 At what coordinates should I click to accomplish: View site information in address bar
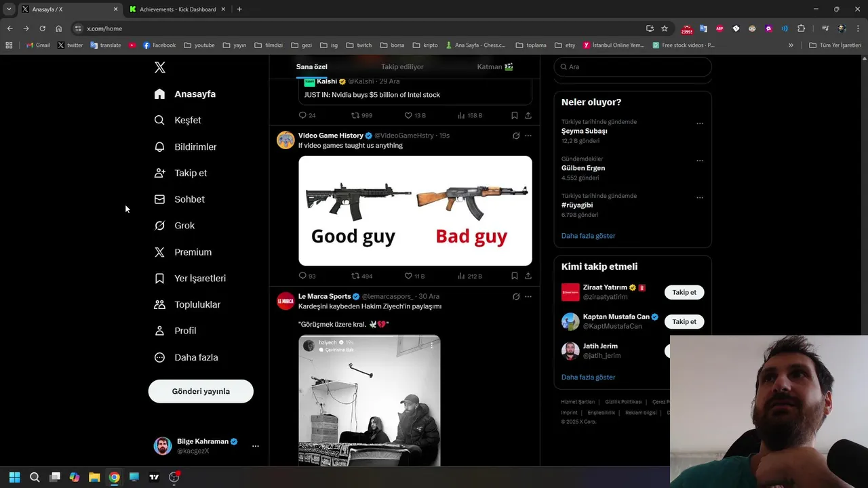click(x=78, y=28)
